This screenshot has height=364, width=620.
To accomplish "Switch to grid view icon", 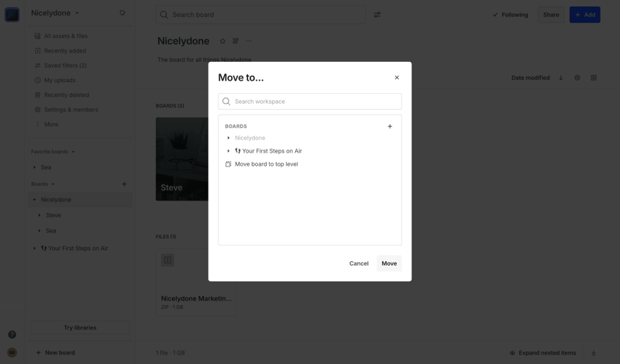I will tap(594, 78).
